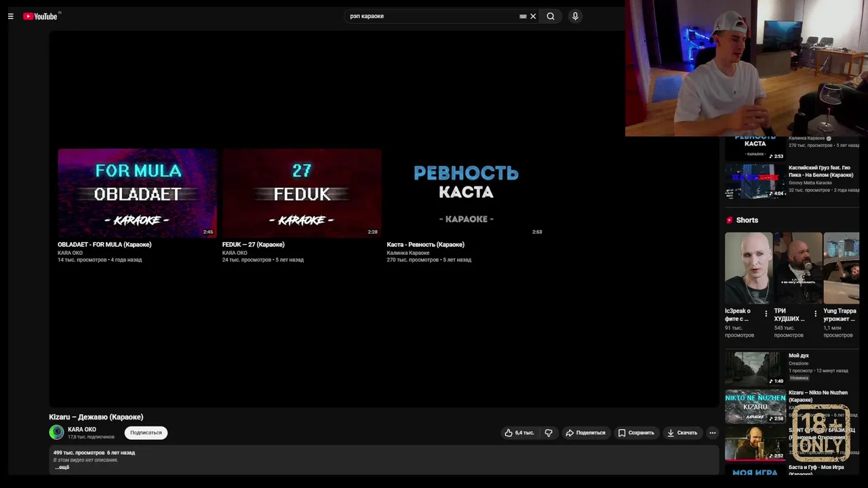The image size is (868, 488).
Task: Open the 'Каспийский Груз feat. Гио Пика' sidebar video
Action: pyautogui.click(x=822, y=171)
